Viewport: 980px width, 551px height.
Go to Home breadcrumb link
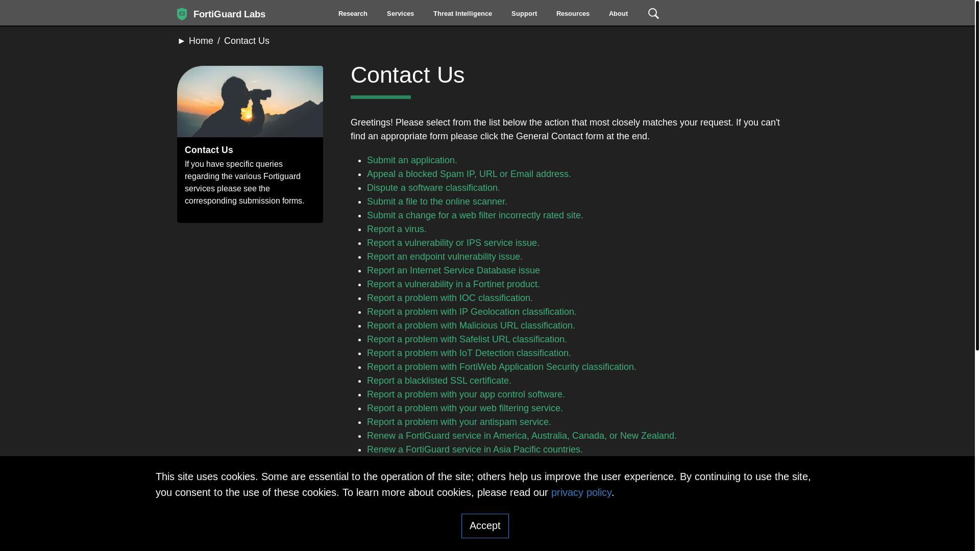(201, 41)
